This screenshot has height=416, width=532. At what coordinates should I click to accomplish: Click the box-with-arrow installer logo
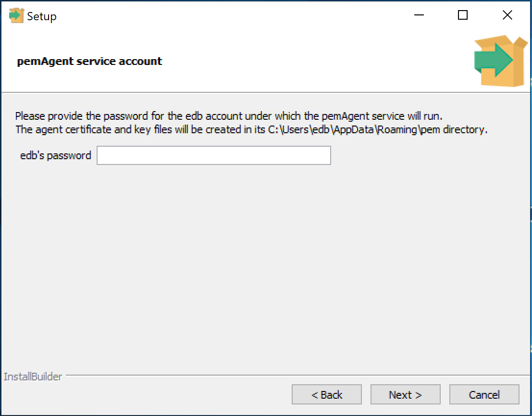tap(501, 61)
